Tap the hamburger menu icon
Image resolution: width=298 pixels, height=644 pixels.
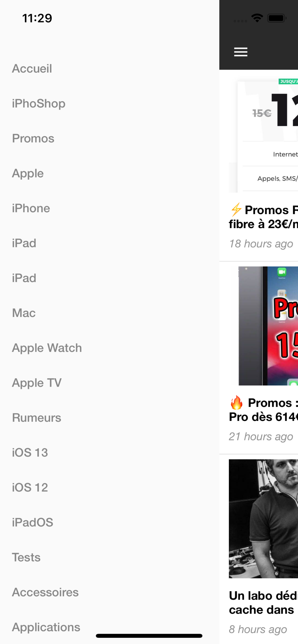(241, 52)
